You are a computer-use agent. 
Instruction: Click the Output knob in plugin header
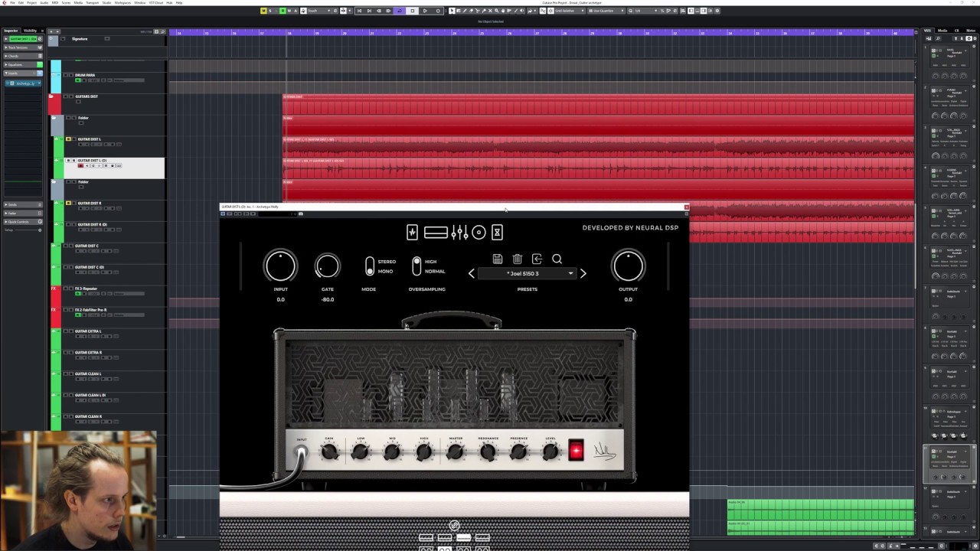pyautogui.click(x=628, y=266)
